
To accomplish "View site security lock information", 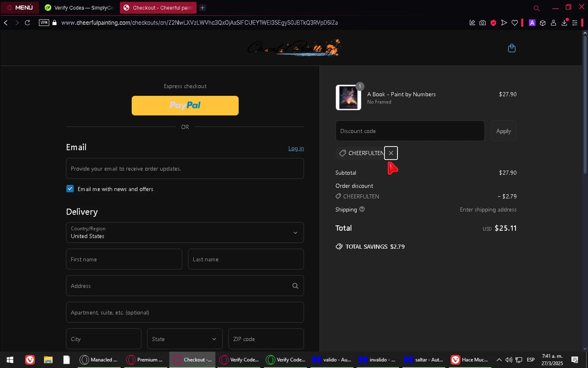I will pos(54,23).
